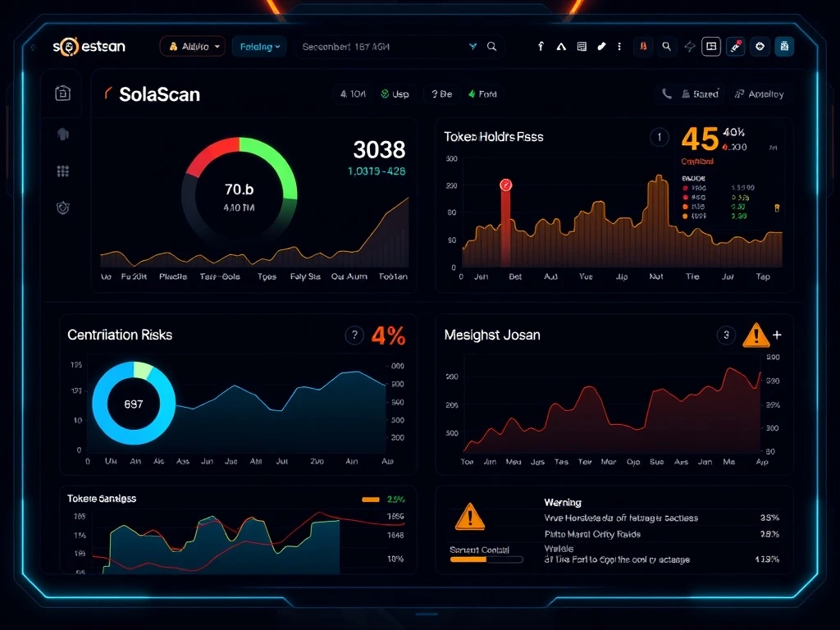Click the small yellow icon right of the legend
The width and height of the screenshot is (840, 630).
pos(777,208)
